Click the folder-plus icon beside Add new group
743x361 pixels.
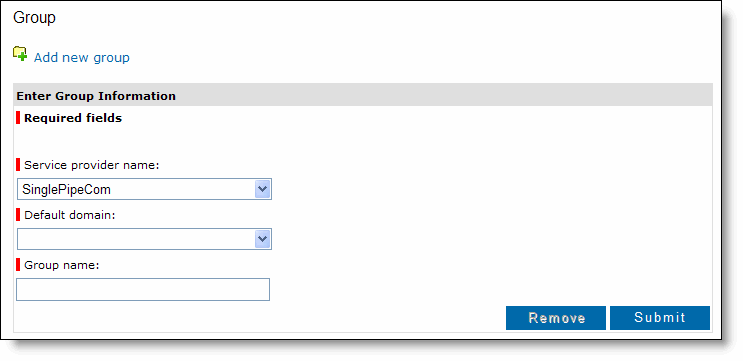point(20,54)
